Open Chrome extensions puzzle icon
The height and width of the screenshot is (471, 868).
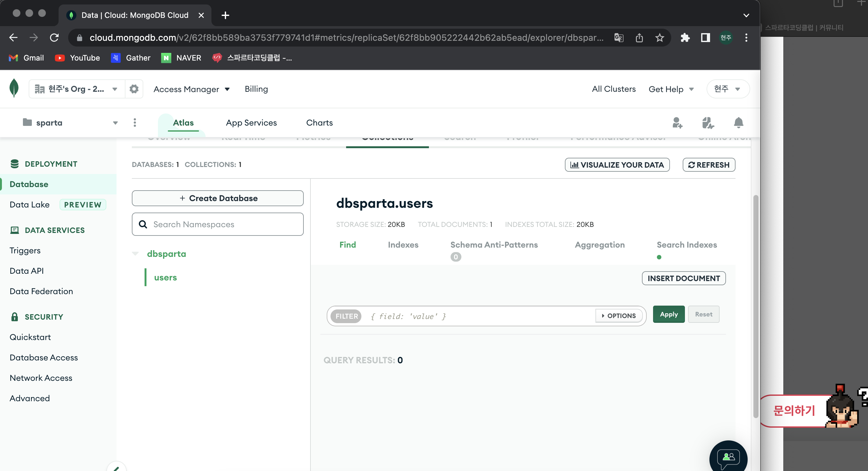coord(685,37)
